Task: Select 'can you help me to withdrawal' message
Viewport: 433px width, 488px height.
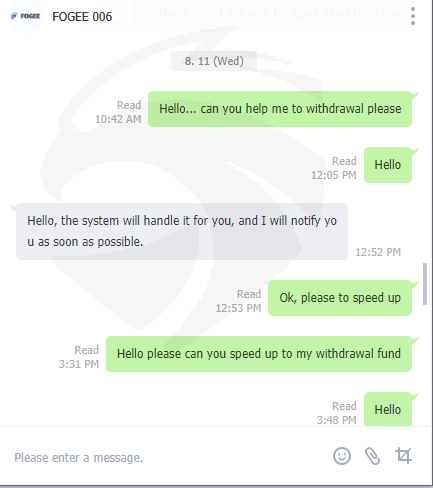Action: click(280, 109)
